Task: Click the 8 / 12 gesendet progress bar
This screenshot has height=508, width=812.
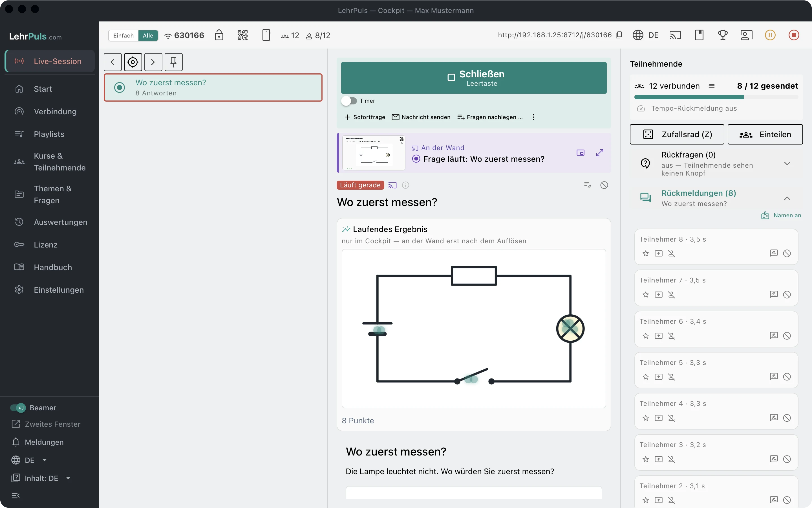Action: pyautogui.click(x=716, y=97)
